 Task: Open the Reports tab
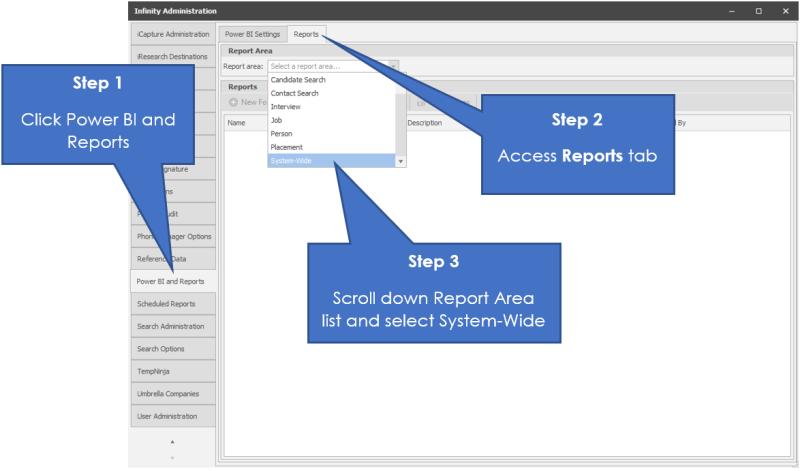pos(306,34)
